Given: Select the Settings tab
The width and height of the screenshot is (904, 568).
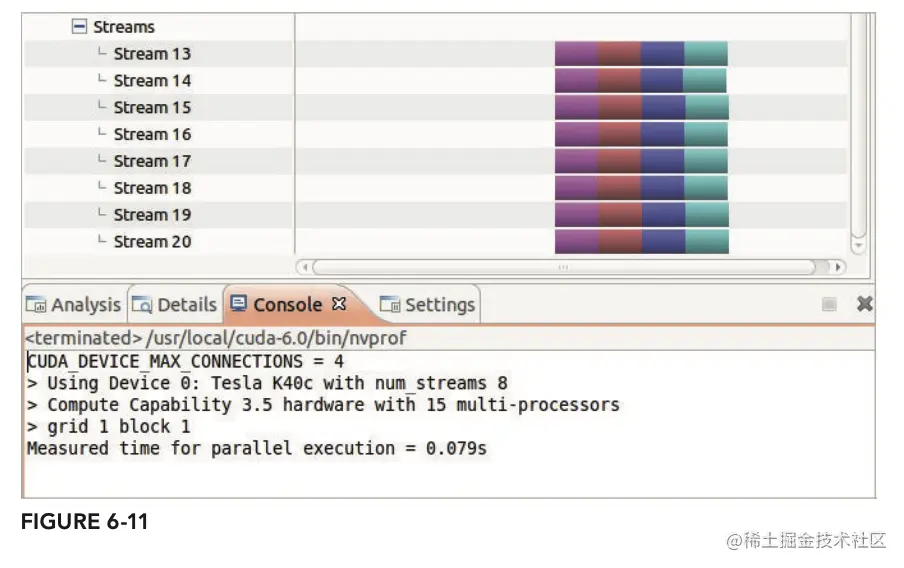Looking at the screenshot, I should pyautogui.click(x=428, y=305).
